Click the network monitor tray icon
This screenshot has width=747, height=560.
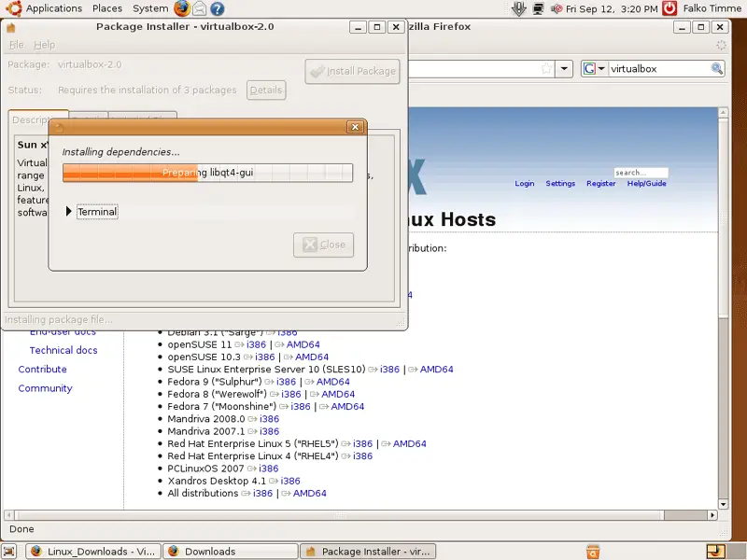(539, 8)
